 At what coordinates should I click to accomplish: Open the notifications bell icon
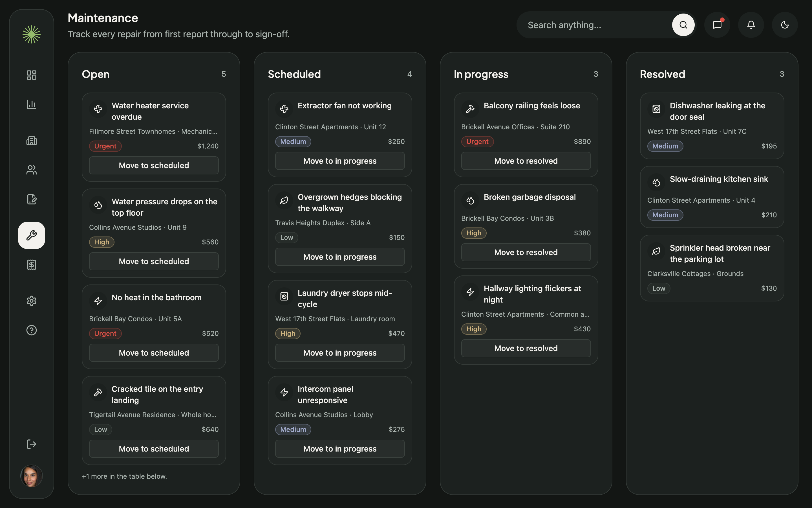[x=751, y=25]
